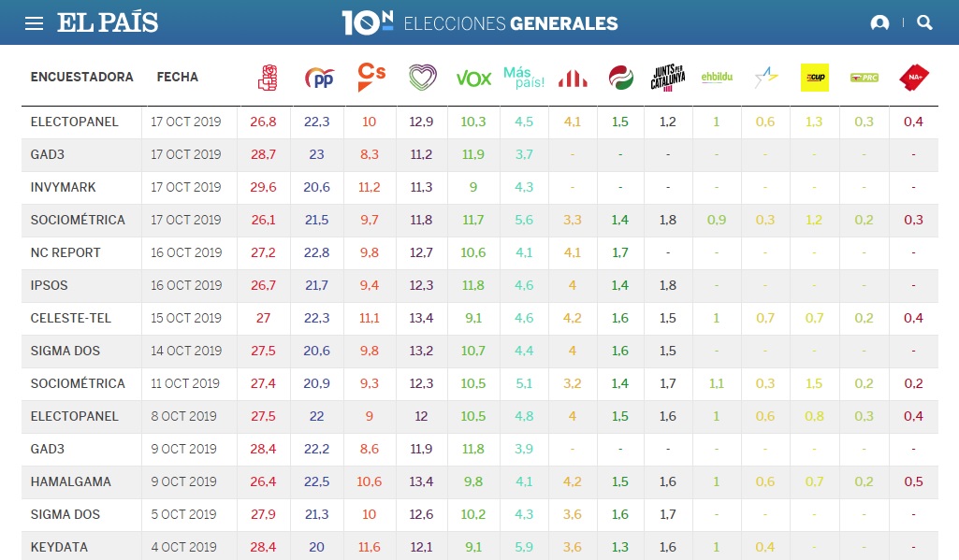959x560 pixels.
Task: Click the ERC party logo
Action: [573, 79]
